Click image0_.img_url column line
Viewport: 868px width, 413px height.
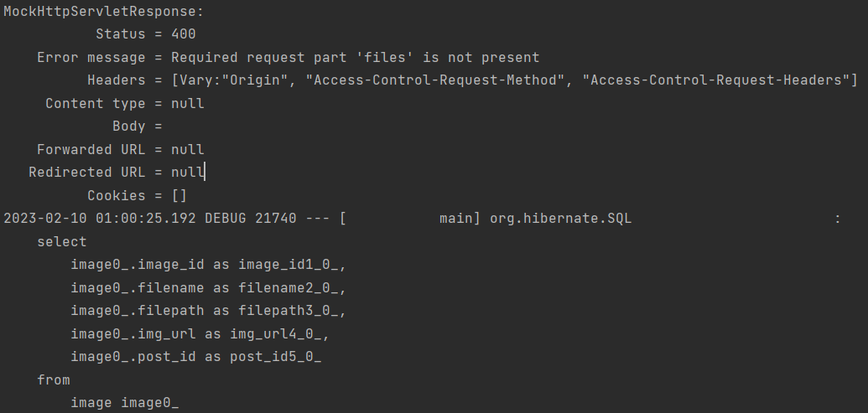click(200, 334)
